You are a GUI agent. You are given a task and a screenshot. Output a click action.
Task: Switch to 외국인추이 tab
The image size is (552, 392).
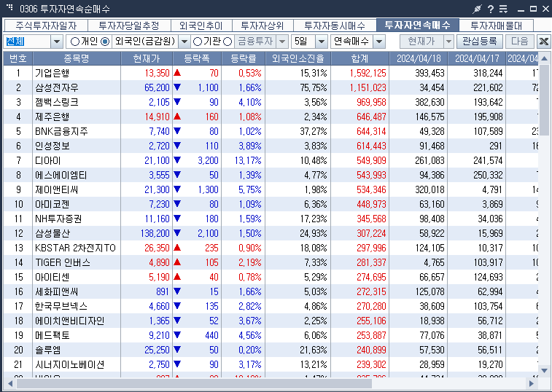[x=201, y=26]
